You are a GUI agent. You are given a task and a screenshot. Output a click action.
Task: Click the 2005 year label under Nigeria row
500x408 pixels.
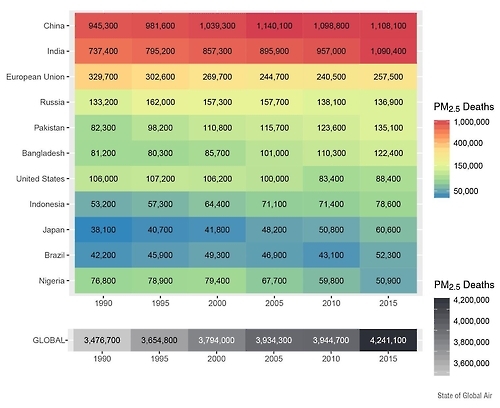(x=274, y=303)
